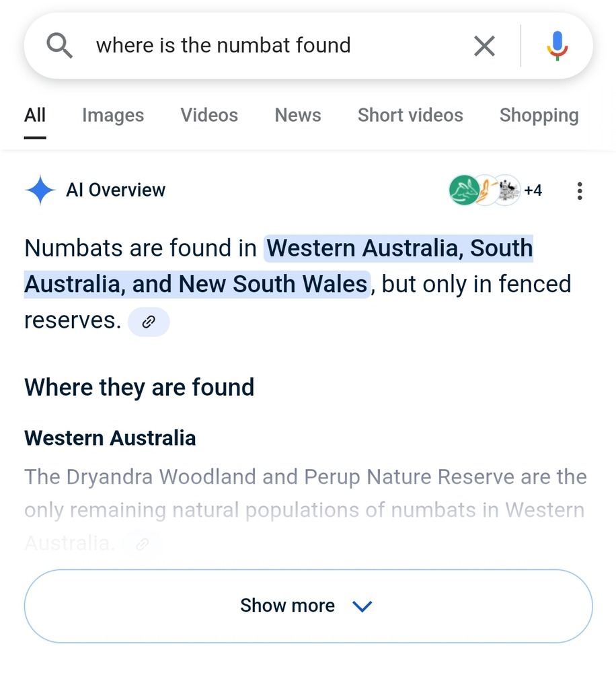Open the third source favicon
The image size is (616, 673).
click(508, 190)
